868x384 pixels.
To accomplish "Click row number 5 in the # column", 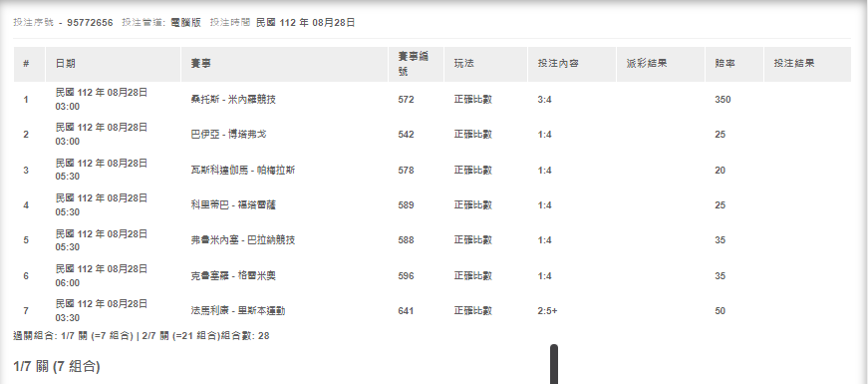I will tap(26, 240).
